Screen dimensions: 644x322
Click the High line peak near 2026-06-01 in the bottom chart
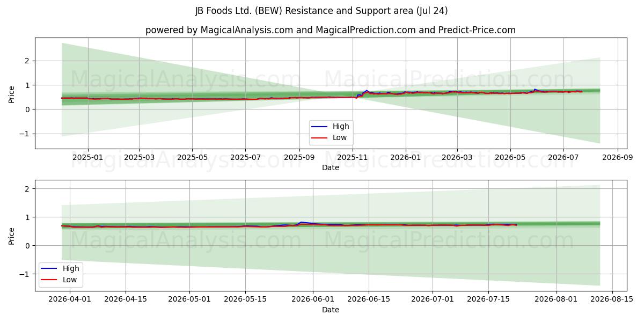point(302,222)
